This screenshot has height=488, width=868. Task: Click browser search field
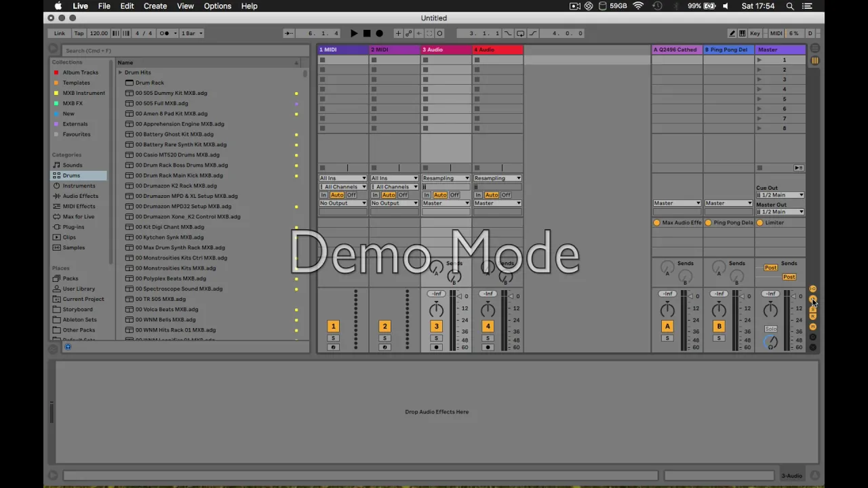pyautogui.click(x=184, y=50)
